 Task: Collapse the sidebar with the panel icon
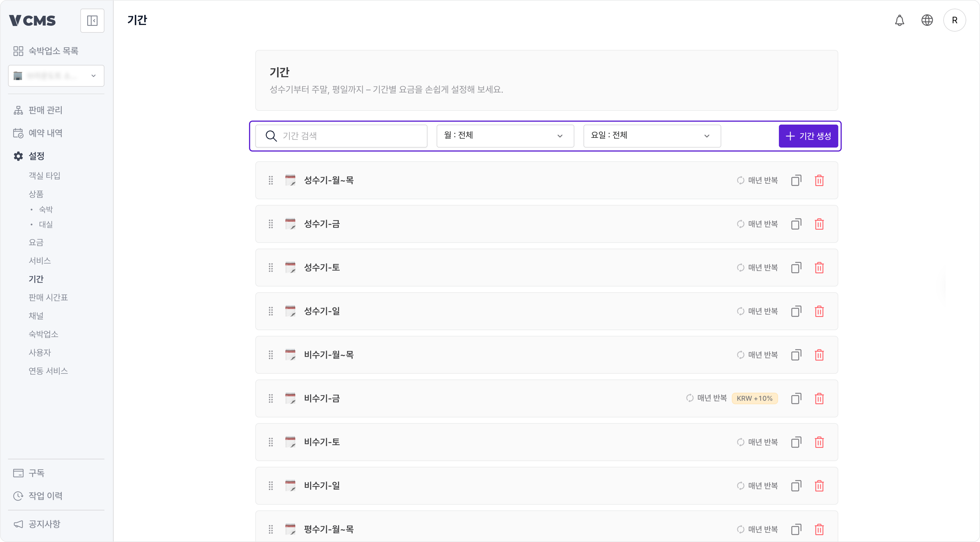pyautogui.click(x=92, y=20)
